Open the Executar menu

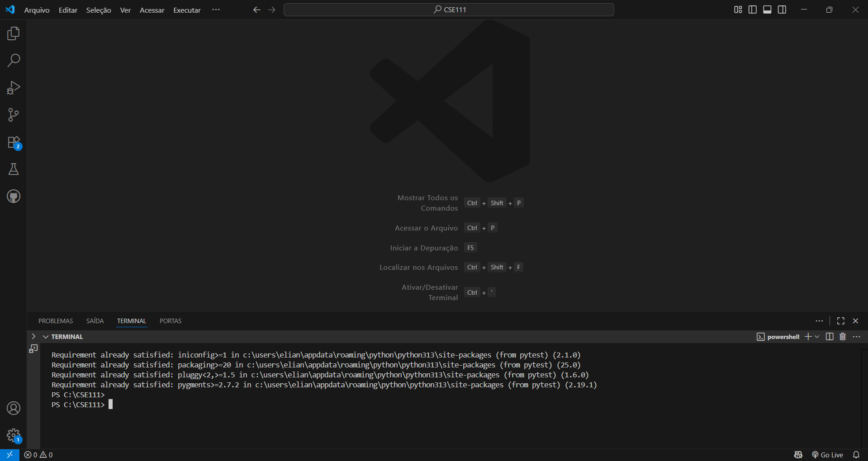(187, 10)
